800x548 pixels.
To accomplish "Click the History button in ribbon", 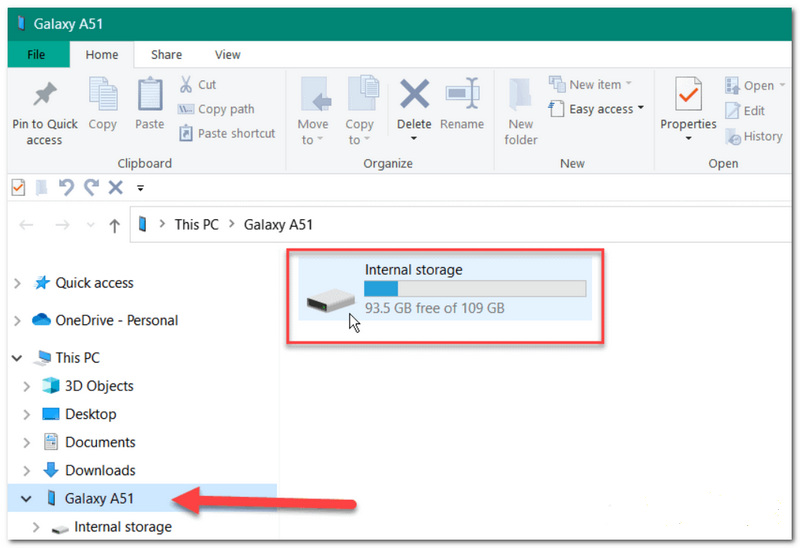I will [754, 136].
